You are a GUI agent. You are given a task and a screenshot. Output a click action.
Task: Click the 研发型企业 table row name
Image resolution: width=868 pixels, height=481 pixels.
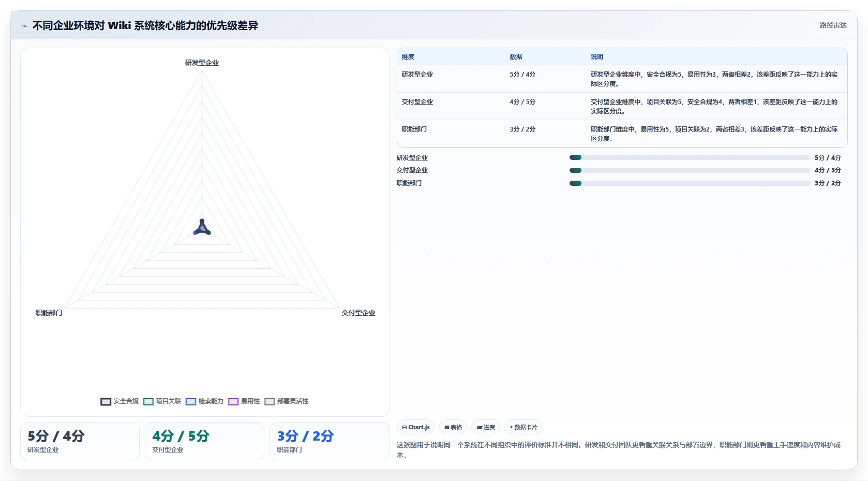[x=417, y=75]
